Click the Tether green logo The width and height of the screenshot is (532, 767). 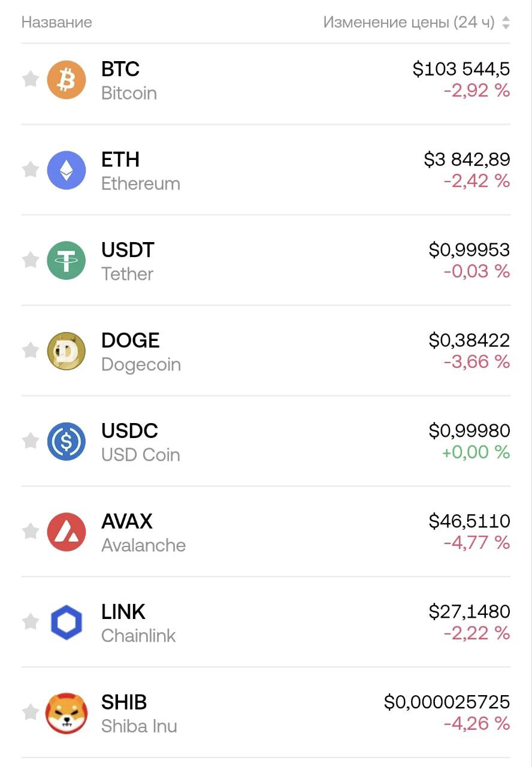point(66,261)
